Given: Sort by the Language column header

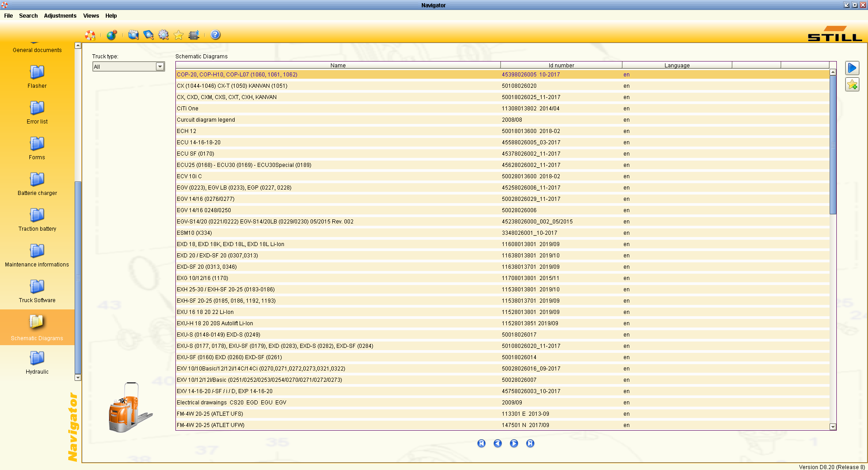Looking at the screenshot, I should pyautogui.click(x=677, y=65).
